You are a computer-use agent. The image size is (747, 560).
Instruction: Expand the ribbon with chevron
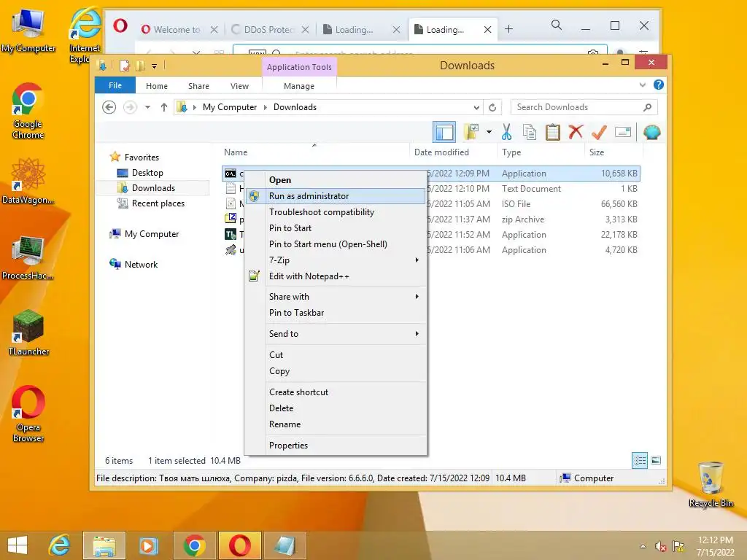[x=642, y=85]
